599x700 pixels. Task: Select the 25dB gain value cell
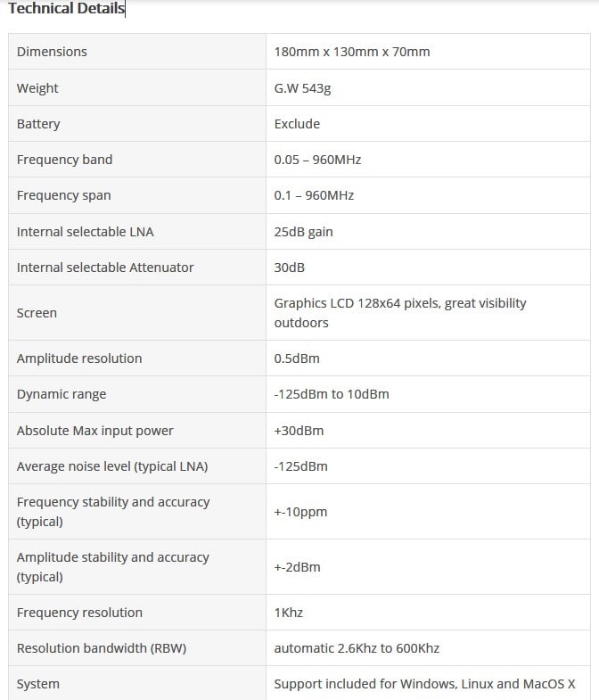(303, 232)
